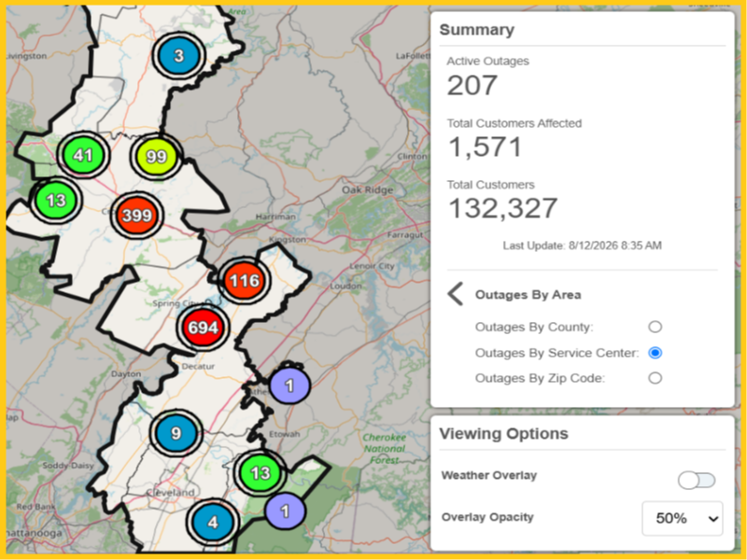Click the Viewing Options panel title
Screen dimensions: 747x560
click(503, 433)
